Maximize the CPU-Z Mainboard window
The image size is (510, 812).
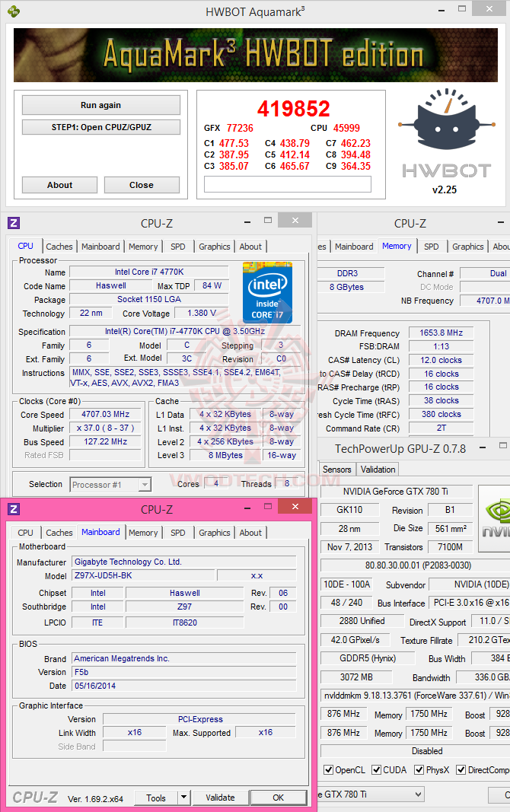coord(268,506)
